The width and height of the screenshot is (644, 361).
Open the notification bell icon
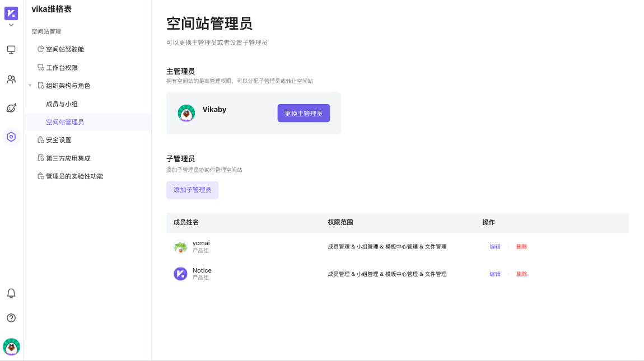[11, 293]
